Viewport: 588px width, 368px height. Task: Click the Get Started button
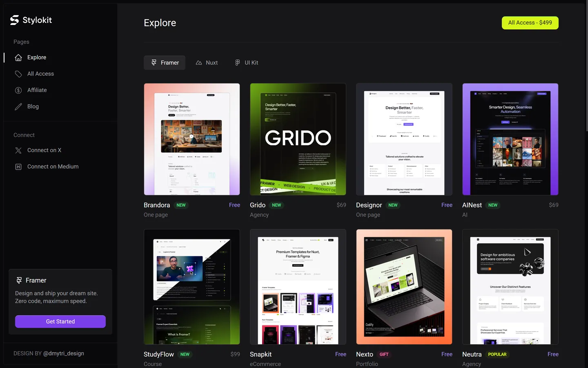point(60,321)
